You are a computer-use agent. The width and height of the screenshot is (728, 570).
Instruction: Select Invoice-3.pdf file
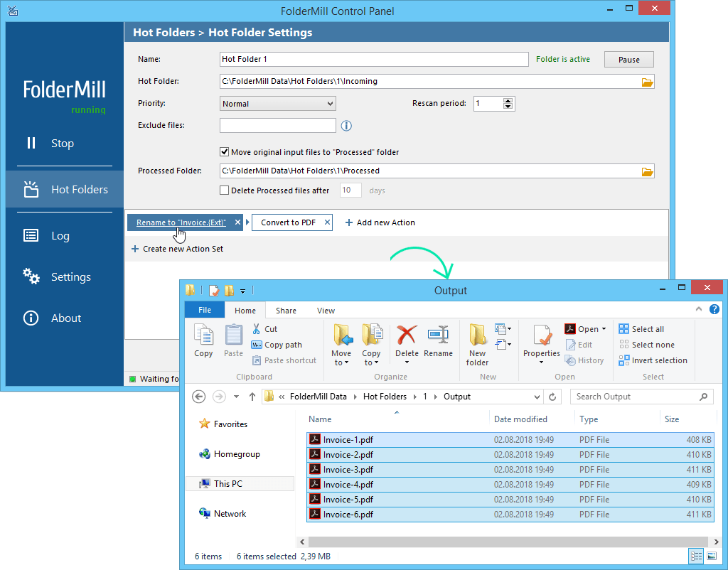[x=510, y=470]
